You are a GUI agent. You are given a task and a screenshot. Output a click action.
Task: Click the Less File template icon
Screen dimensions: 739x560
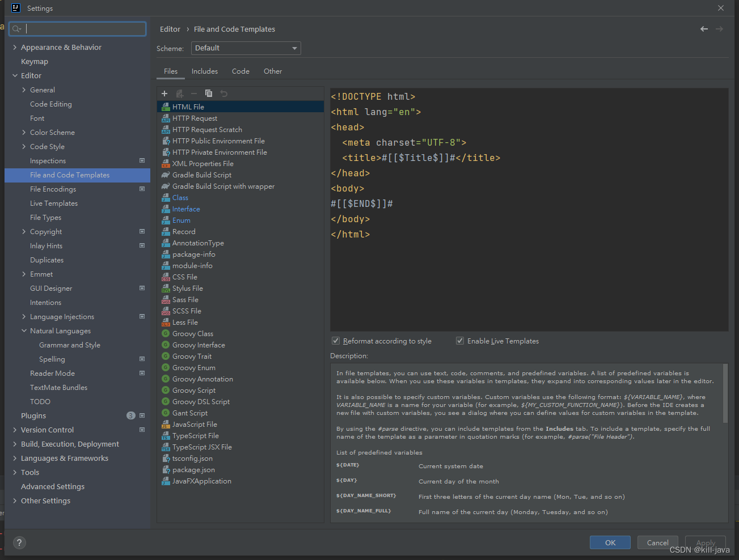pyautogui.click(x=166, y=322)
